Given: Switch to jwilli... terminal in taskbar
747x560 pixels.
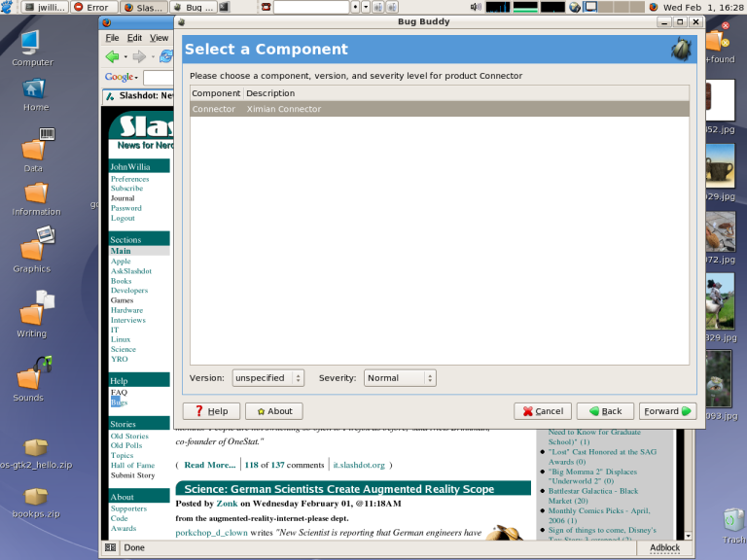Looking at the screenshot, I should point(46,7).
